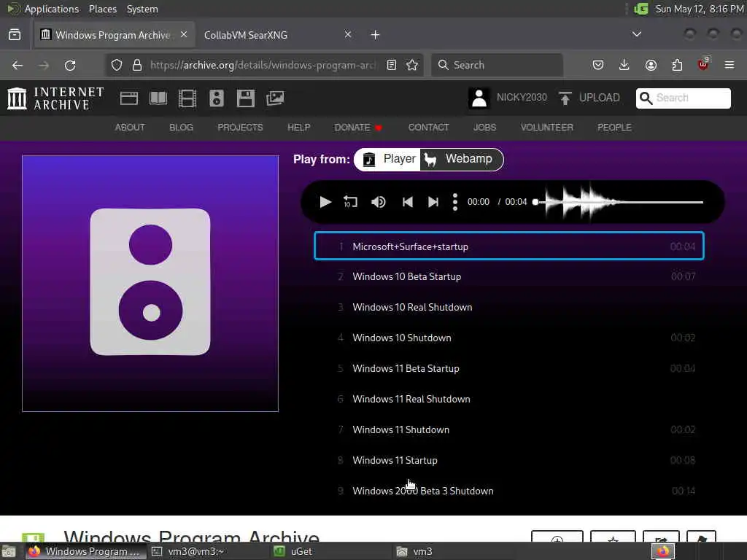This screenshot has height=560, width=747.
Task: Select track Windows 10 Shutdown
Action: point(508,338)
